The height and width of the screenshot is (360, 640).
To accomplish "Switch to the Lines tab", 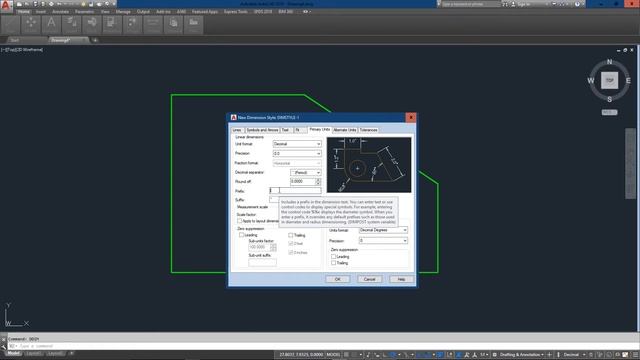I will tap(237, 130).
